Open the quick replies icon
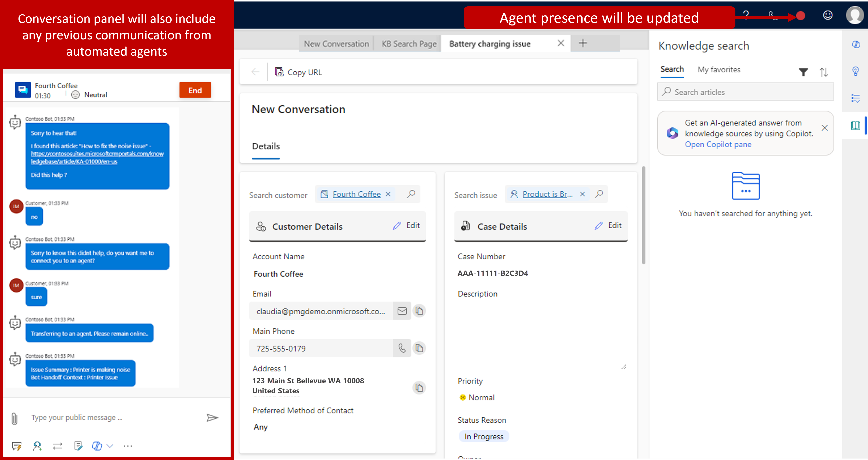 coord(17,446)
